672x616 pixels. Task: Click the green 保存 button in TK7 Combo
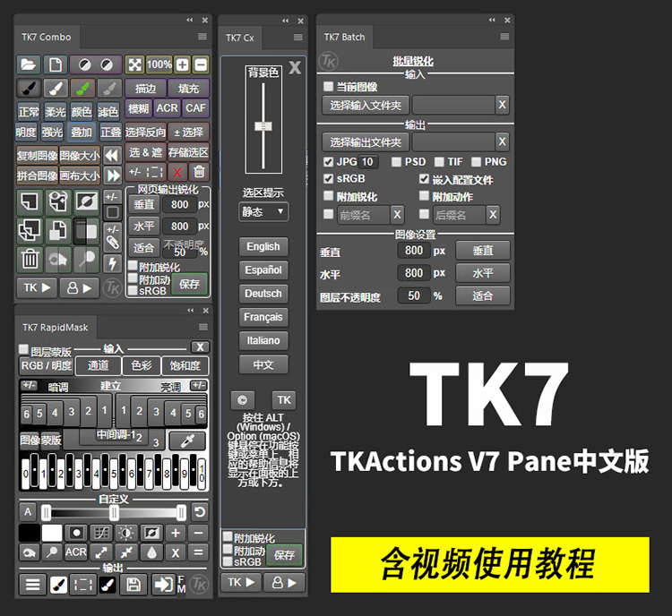coord(189,284)
